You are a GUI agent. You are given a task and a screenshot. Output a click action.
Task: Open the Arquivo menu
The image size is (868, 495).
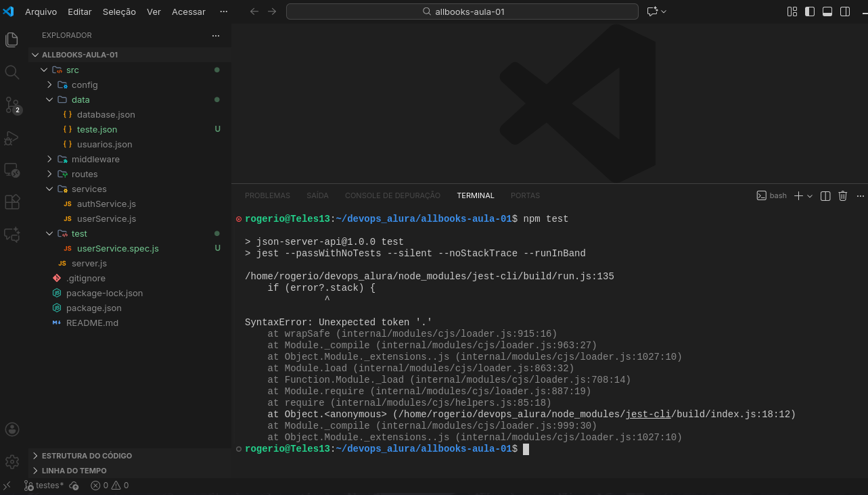(41, 11)
